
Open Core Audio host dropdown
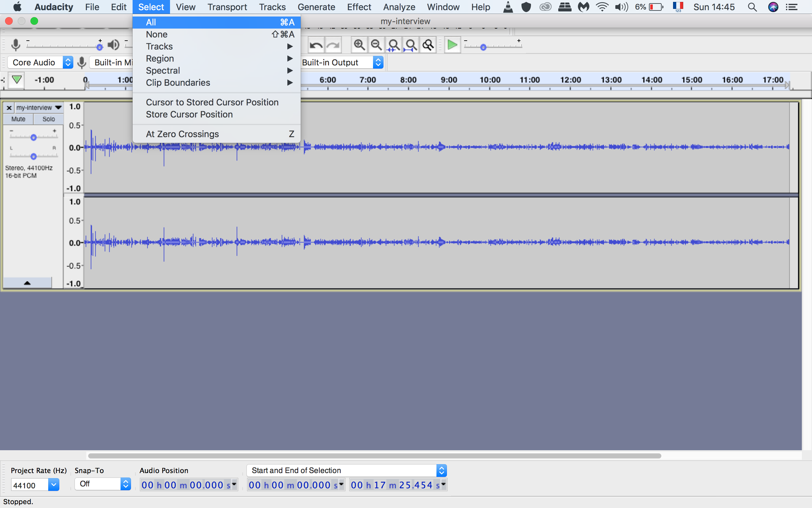click(40, 63)
